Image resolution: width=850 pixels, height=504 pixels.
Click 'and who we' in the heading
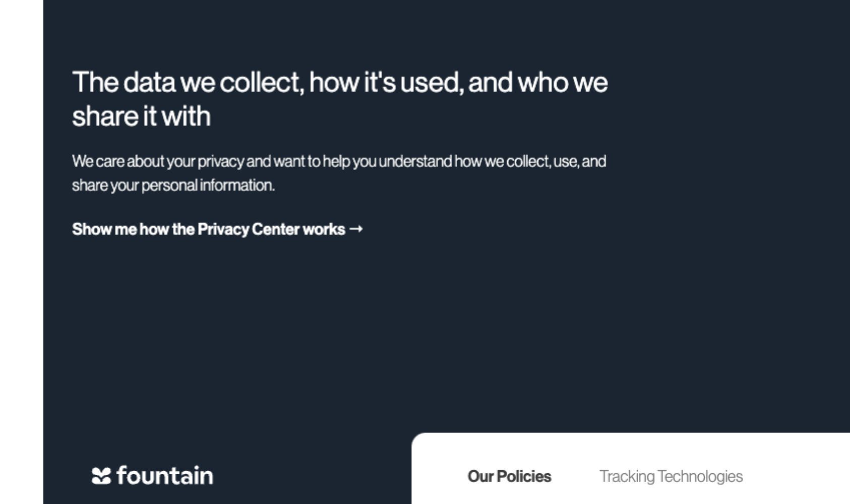click(538, 82)
